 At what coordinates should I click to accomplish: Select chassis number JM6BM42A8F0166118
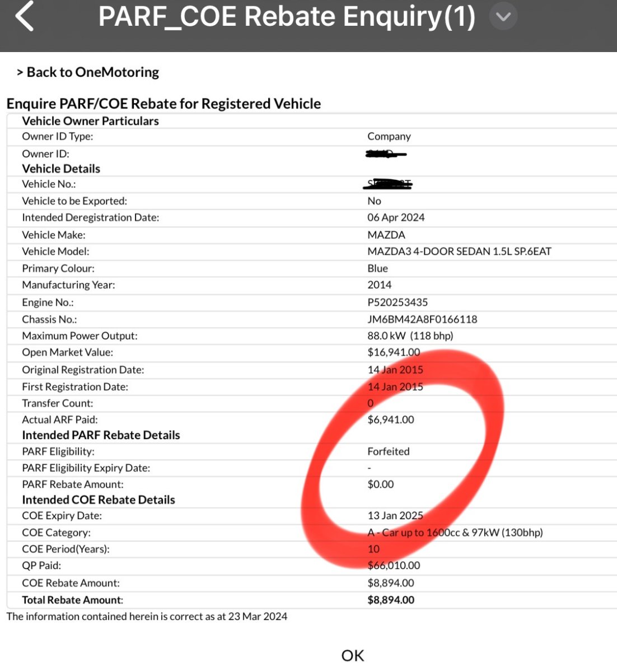[422, 319]
